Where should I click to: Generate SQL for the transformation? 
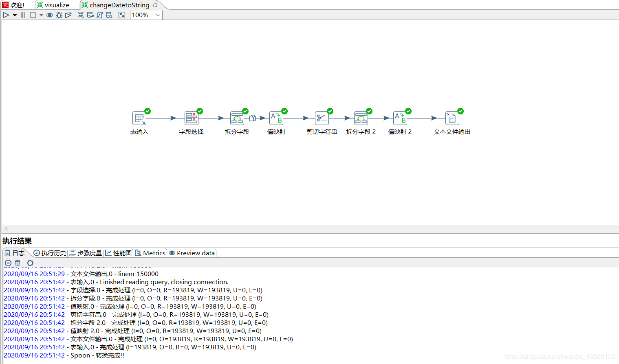coord(100,15)
